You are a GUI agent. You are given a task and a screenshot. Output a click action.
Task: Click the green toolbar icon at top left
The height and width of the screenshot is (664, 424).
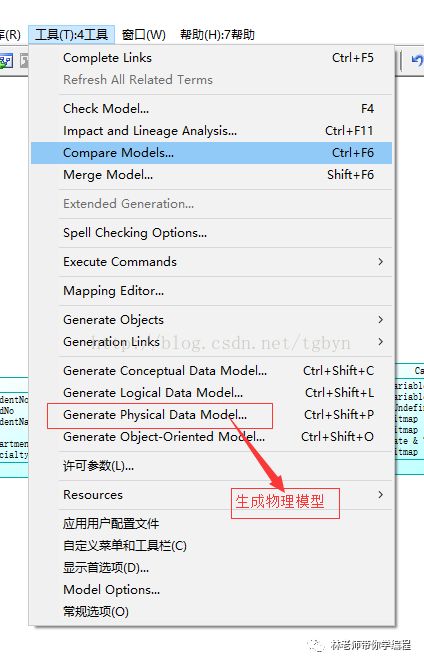coord(6,61)
